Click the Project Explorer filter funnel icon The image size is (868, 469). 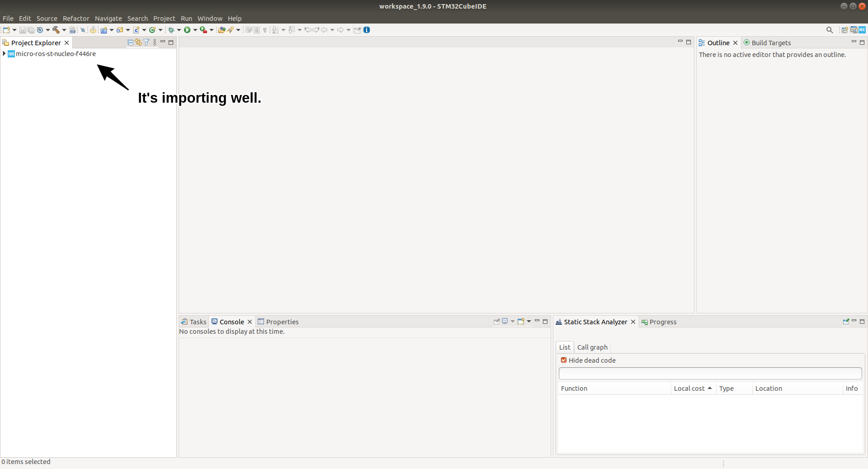tap(146, 43)
